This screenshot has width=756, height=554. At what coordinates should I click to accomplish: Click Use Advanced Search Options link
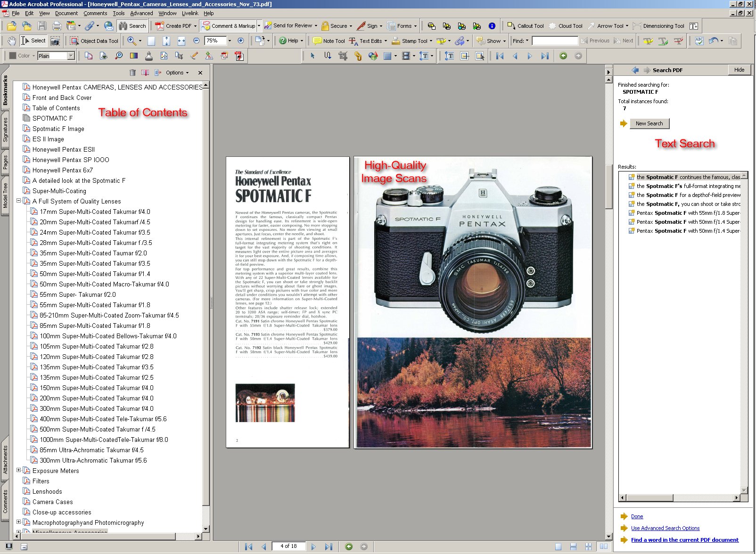point(666,528)
